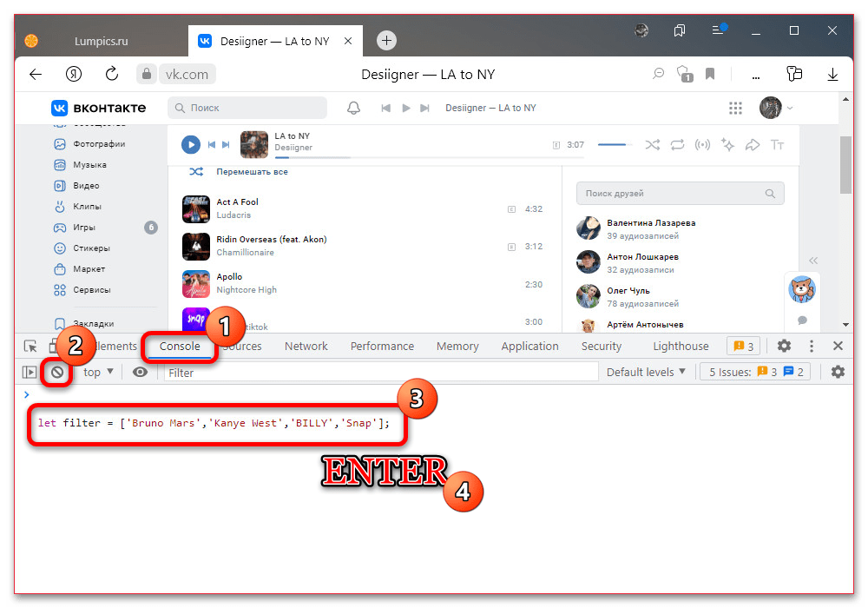This screenshot has height=608, width=868.
Task: Switch to the Lighthouse tab
Action: point(681,346)
